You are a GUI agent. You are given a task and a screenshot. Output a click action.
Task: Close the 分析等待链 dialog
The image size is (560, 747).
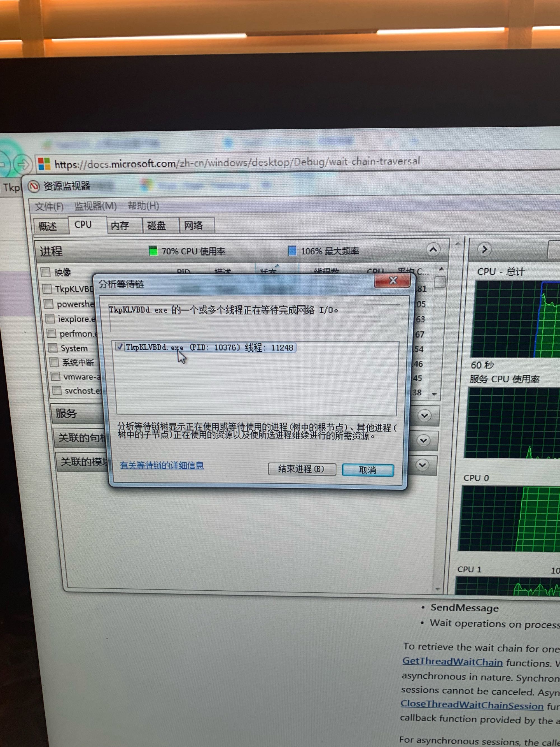393,281
